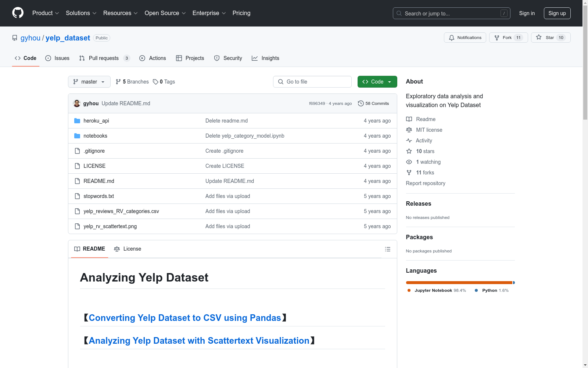Focus the Search or jump to field
This screenshot has width=588, height=368.
pos(452,13)
